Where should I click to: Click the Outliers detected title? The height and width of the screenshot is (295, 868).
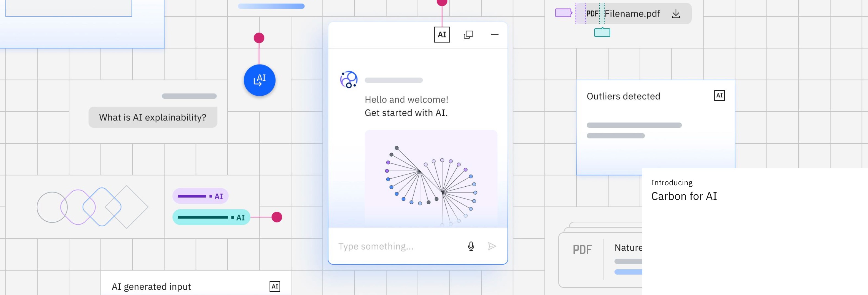[x=623, y=96]
